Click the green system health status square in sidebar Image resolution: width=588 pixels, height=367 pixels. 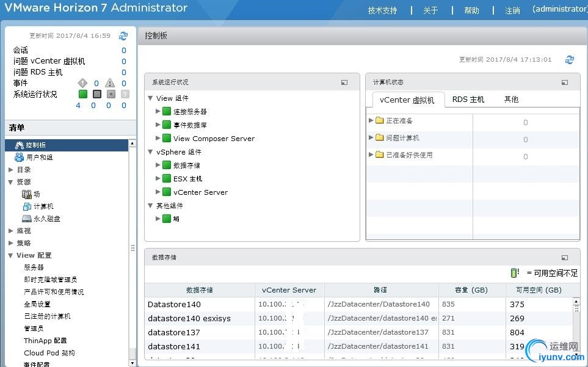[x=83, y=94]
